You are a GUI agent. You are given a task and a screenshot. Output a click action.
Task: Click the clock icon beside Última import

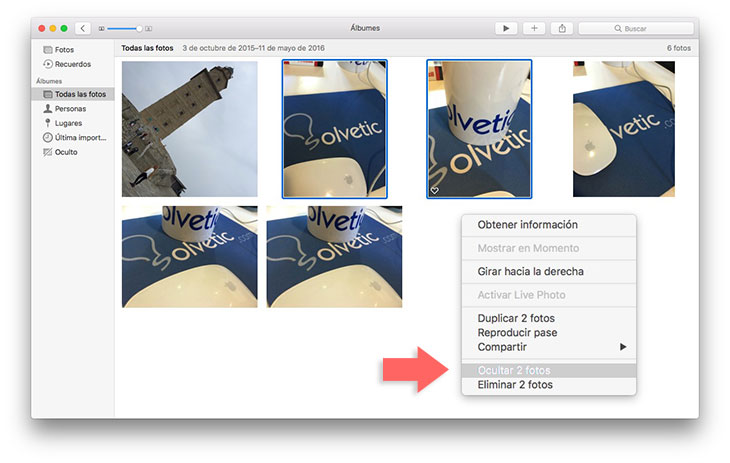47,137
